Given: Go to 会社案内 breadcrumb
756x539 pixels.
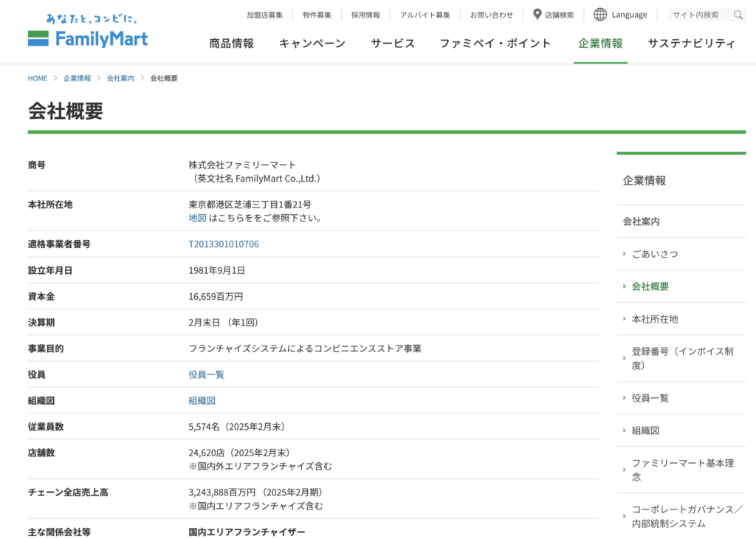Looking at the screenshot, I should 120,78.
